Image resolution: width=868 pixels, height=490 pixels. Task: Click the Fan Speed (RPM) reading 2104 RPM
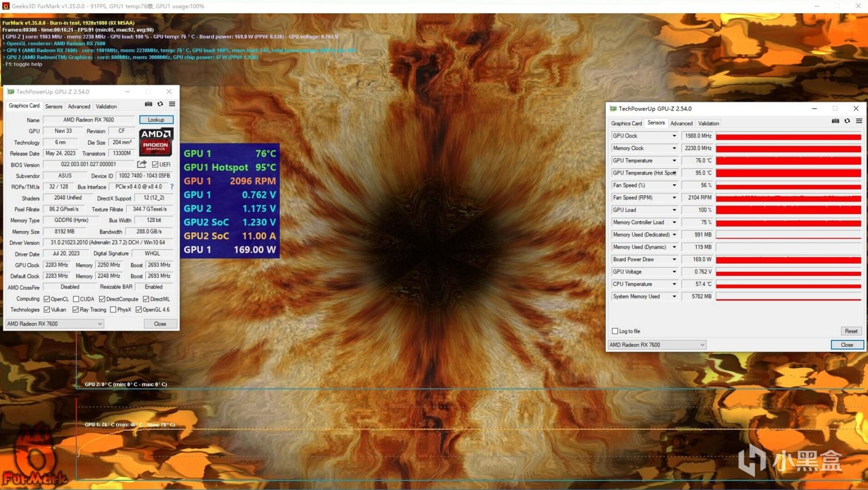pos(697,198)
